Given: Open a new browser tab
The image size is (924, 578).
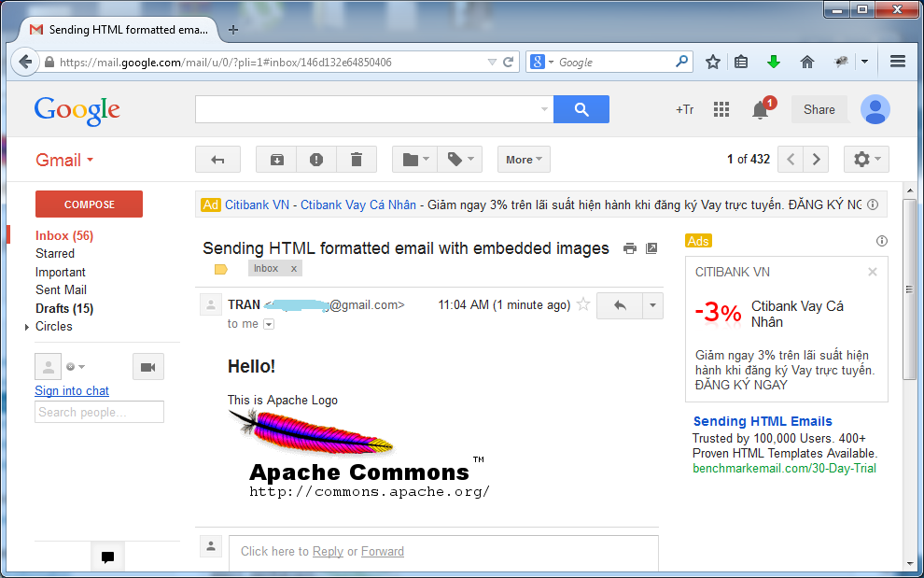Looking at the screenshot, I should [x=233, y=30].
